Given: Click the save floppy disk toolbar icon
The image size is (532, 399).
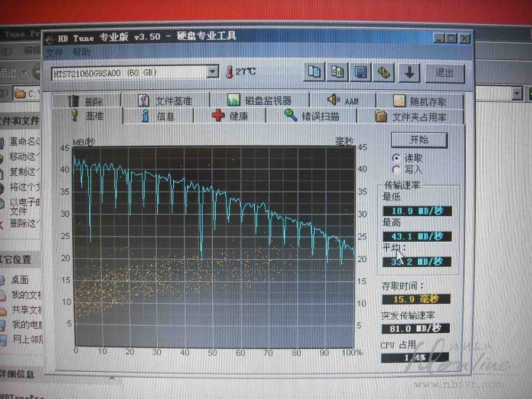Looking at the screenshot, I should click(361, 72).
